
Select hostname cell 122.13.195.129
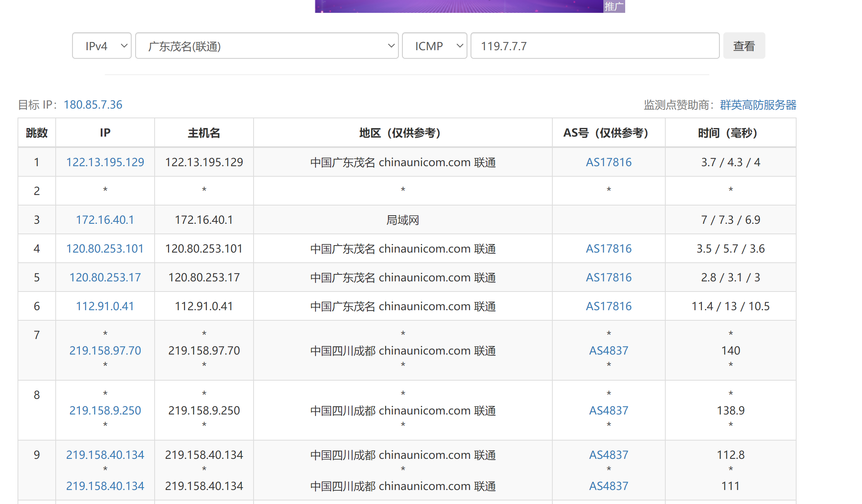[x=204, y=162]
